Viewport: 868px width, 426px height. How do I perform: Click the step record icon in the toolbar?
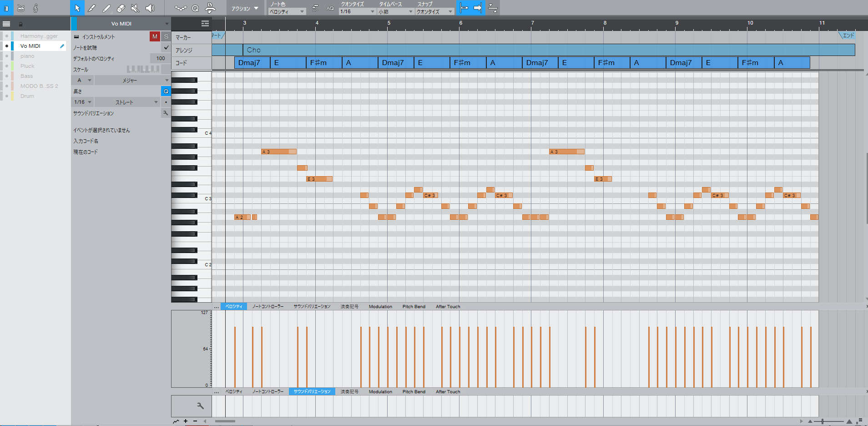click(181, 8)
